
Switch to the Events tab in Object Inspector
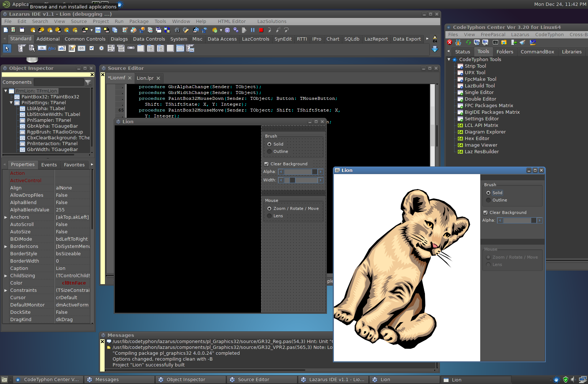click(x=49, y=165)
